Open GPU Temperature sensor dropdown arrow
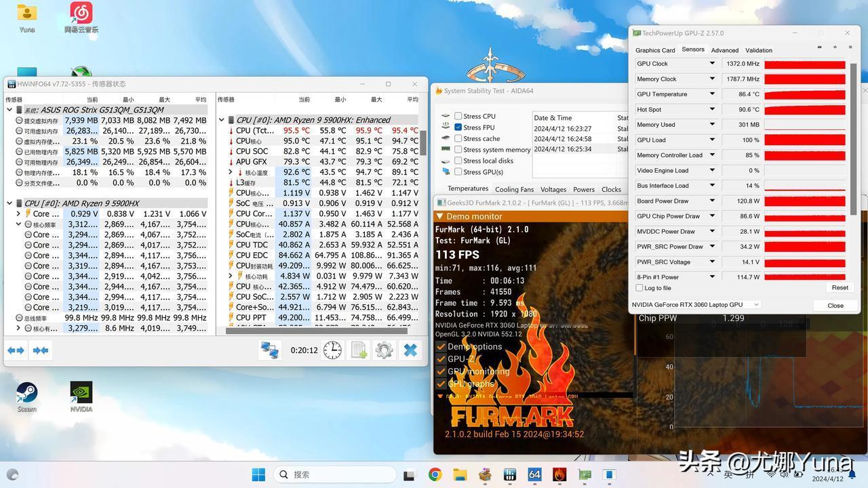The height and width of the screenshot is (488, 868). [x=712, y=94]
